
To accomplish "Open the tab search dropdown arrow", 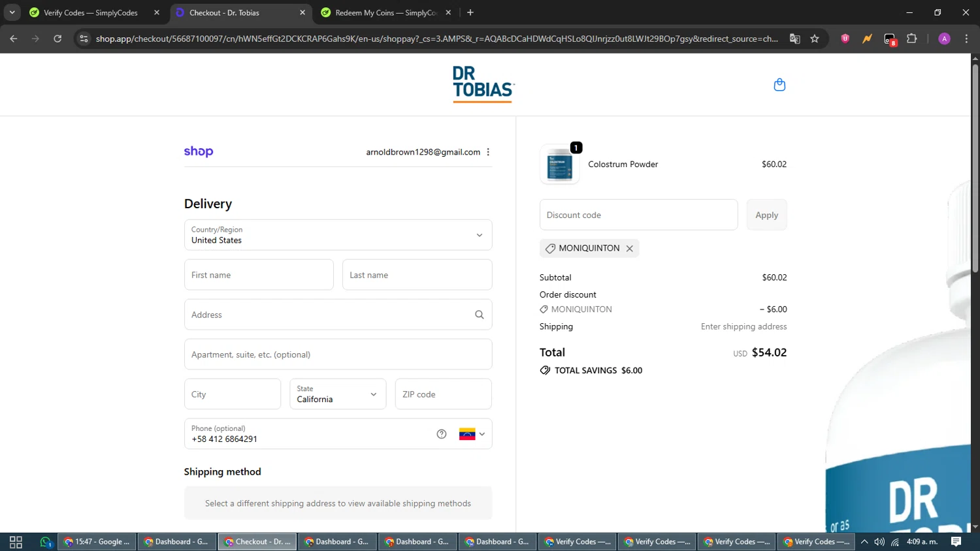I will [12, 12].
